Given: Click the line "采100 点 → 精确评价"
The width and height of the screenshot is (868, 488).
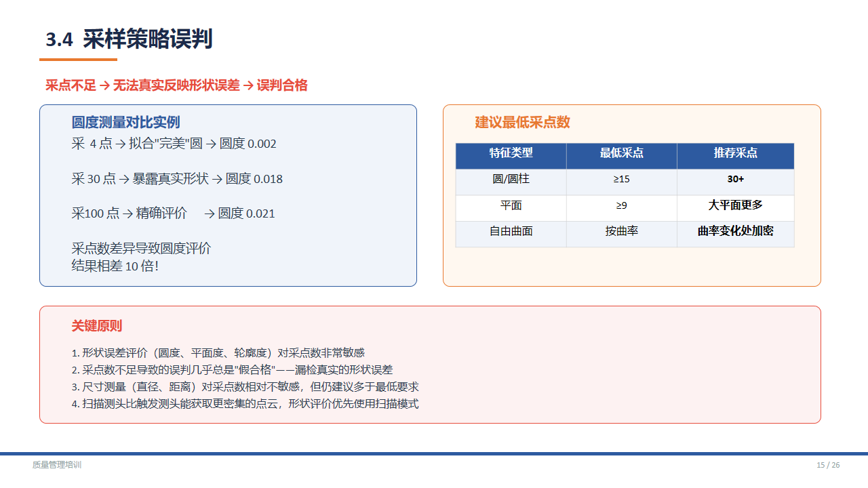Looking at the screenshot, I should [173, 213].
